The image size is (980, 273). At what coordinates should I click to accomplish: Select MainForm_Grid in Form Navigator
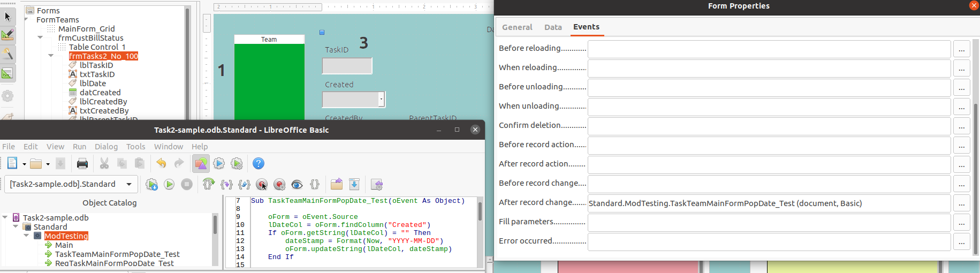pos(86,29)
